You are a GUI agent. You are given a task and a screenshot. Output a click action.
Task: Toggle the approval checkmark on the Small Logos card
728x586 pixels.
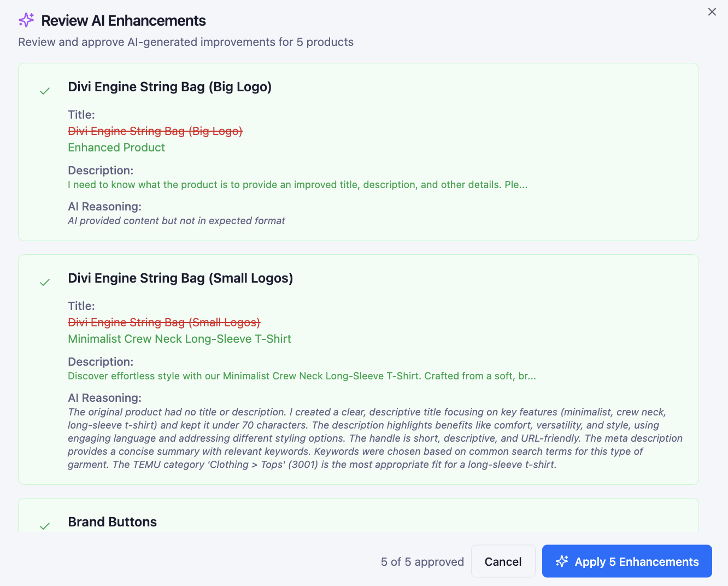(44, 282)
